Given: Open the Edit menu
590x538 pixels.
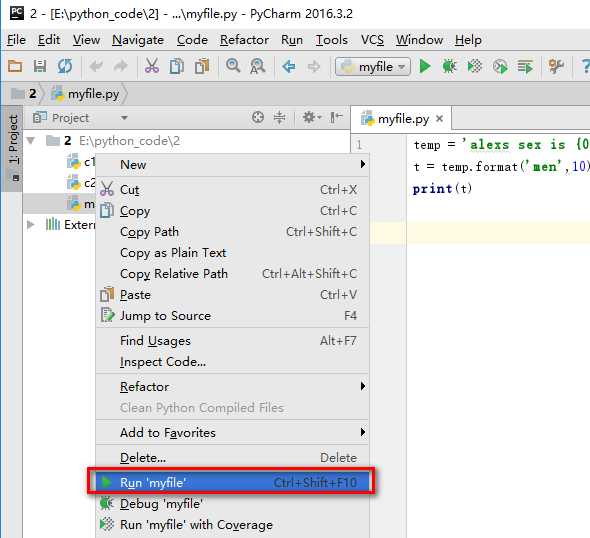Looking at the screenshot, I should point(49,40).
